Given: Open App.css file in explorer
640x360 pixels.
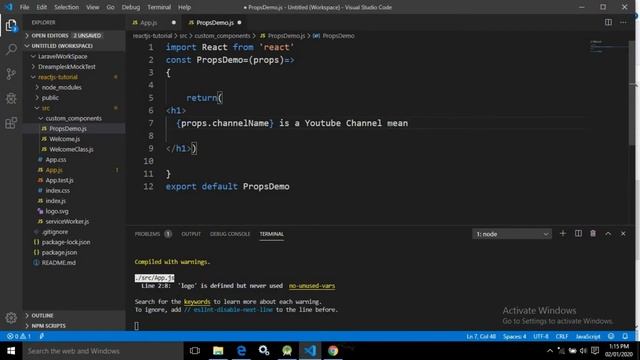Looking at the screenshot, I should pos(56,160).
